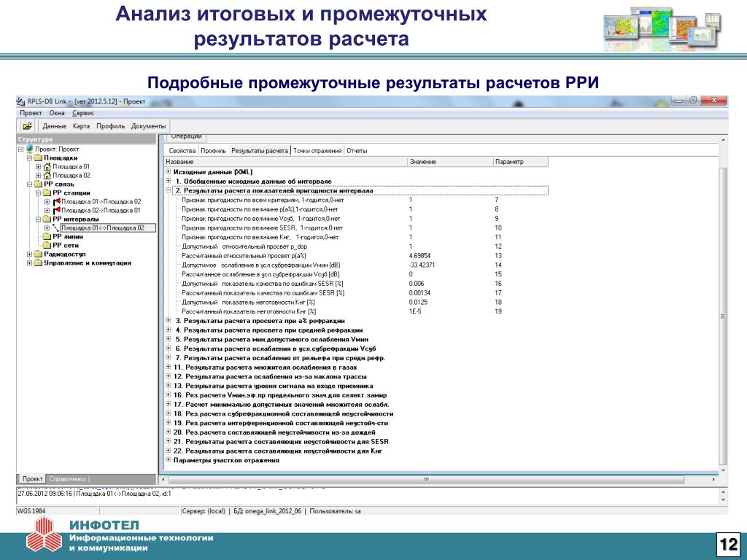Viewport: 747px width, 560px height.
Task: Click the Название column header
Action: [286, 162]
